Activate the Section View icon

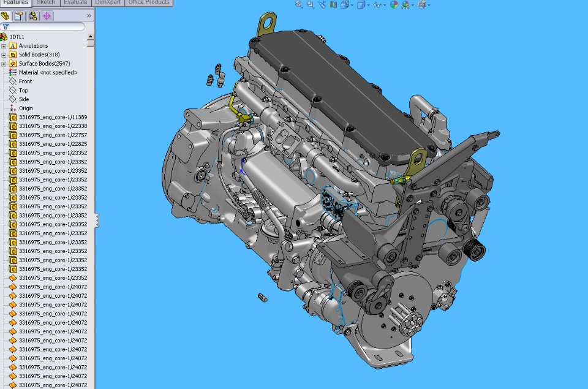click(x=333, y=4)
